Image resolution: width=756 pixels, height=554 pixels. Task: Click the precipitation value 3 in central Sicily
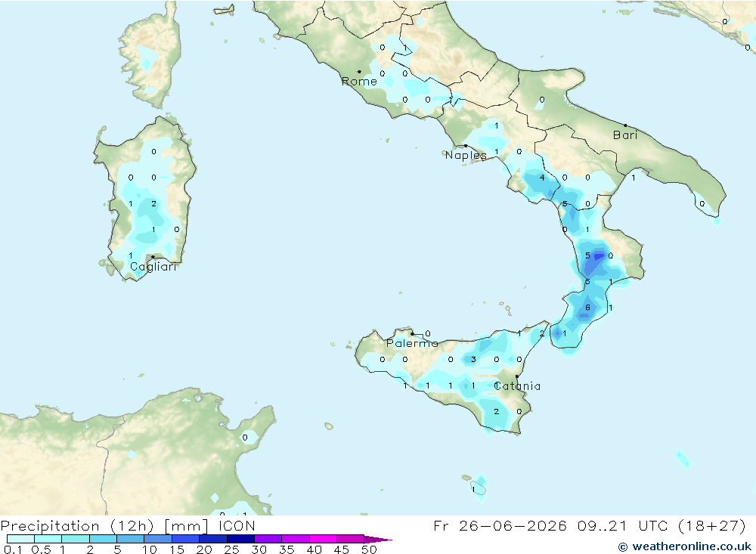tap(473, 359)
